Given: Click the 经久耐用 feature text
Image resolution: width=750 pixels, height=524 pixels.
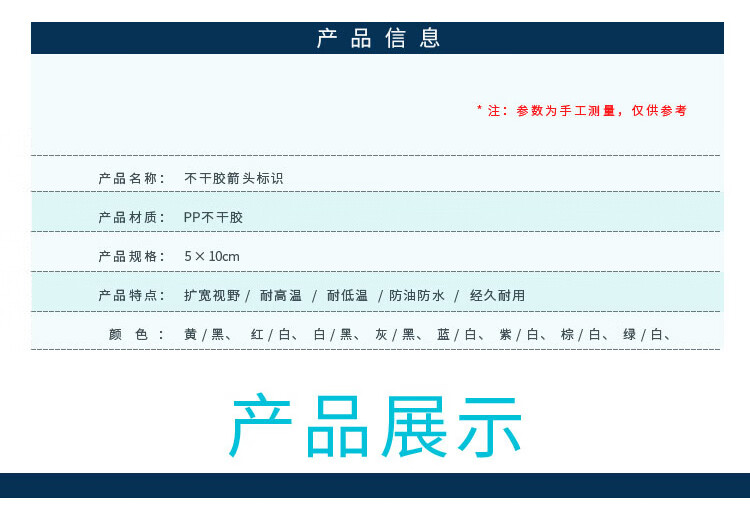Looking at the screenshot, I should coord(497,295).
